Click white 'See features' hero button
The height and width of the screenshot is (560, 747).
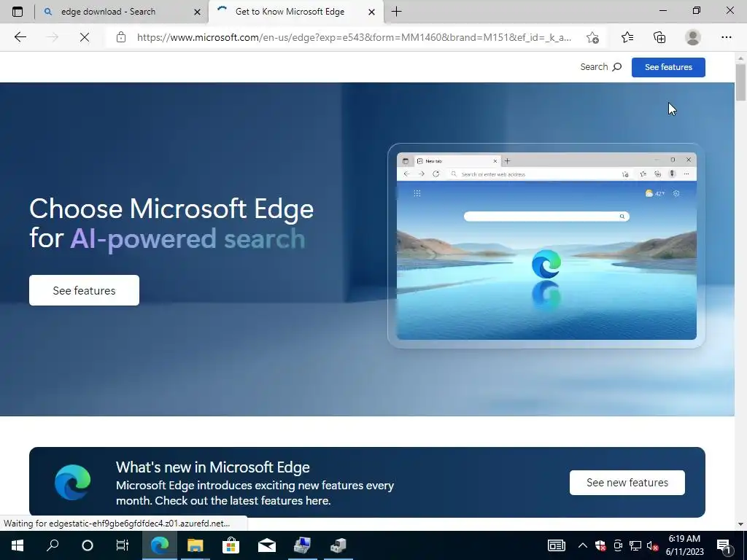tap(85, 290)
